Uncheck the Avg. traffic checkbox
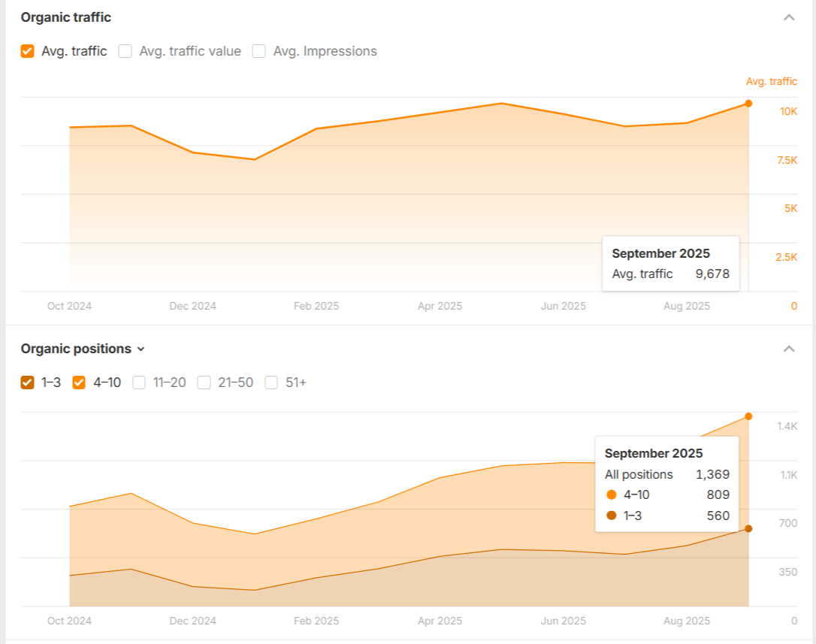The image size is (816, 644). (28, 51)
